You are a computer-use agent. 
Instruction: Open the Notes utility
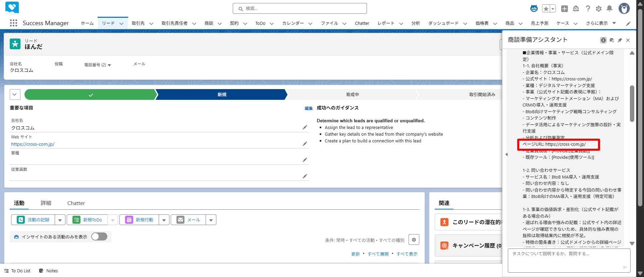click(48, 271)
